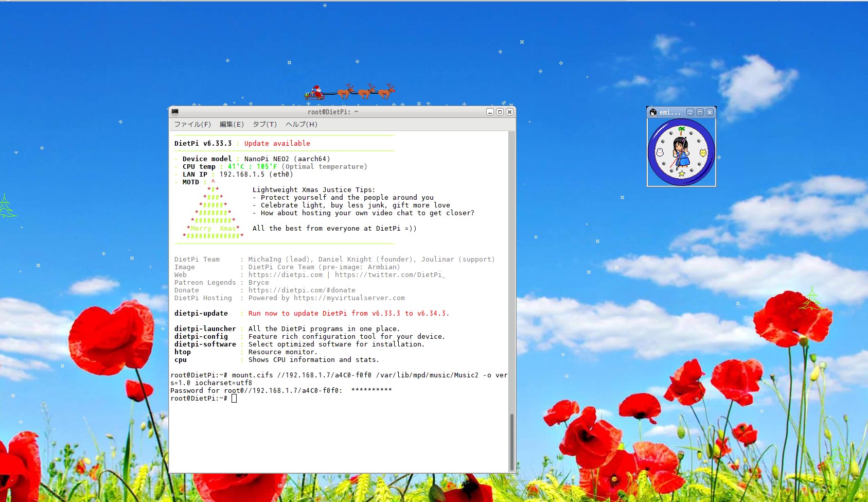Click the cursor at the root@DietPi prompt
Screen dimensions: 868x502
(234, 399)
